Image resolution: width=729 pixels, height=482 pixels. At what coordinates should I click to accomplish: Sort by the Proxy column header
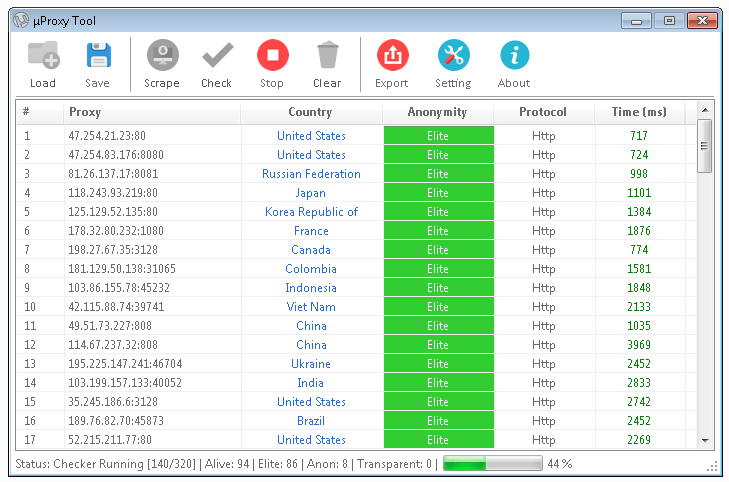[151, 112]
